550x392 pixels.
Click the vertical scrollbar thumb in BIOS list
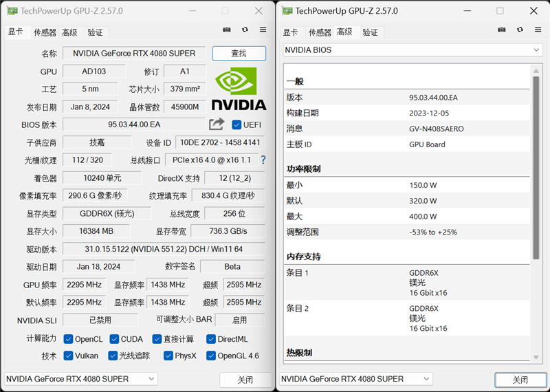tap(536, 167)
